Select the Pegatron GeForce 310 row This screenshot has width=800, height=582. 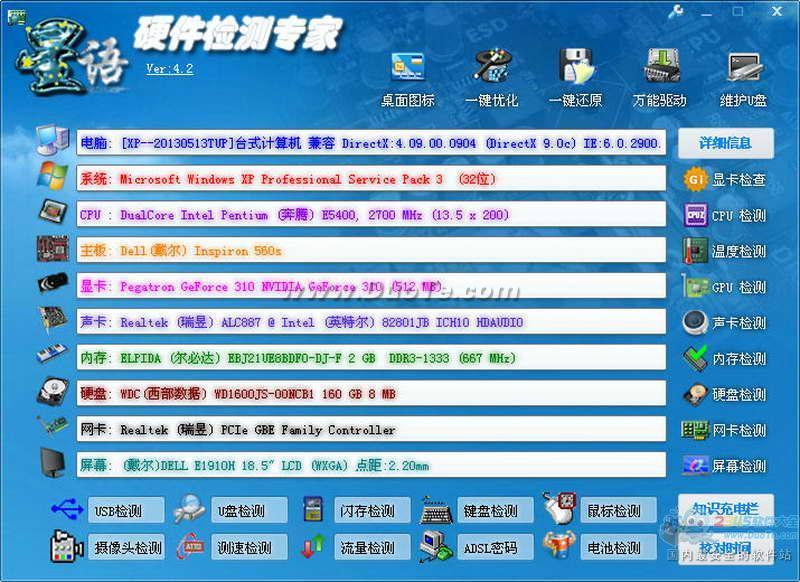tap(371, 286)
